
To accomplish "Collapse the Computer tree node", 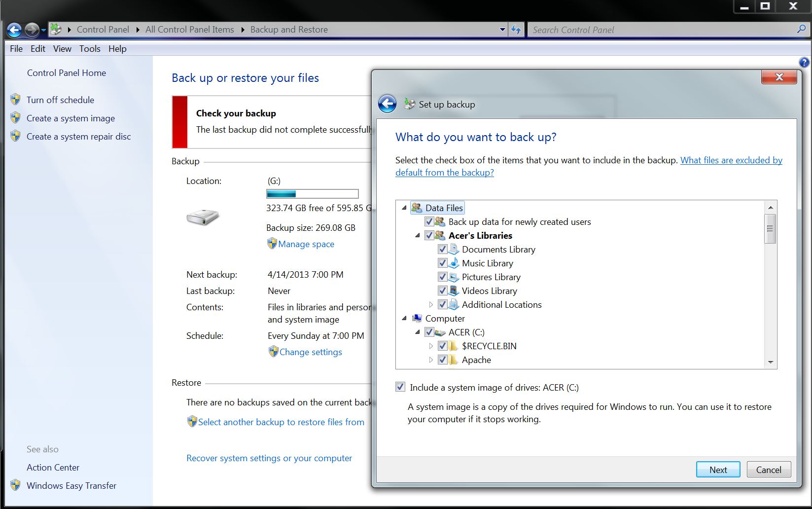I will (404, 318).
